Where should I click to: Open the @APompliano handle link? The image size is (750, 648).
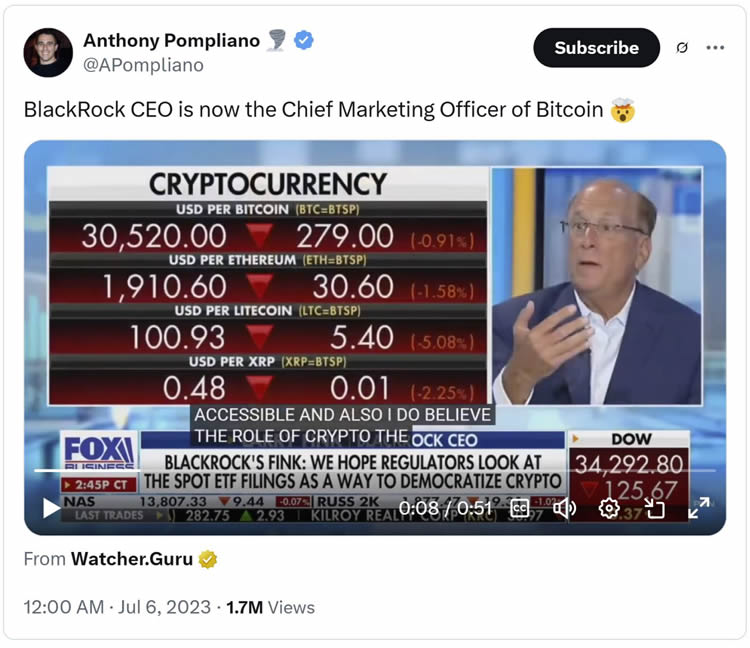pos(143,65)
